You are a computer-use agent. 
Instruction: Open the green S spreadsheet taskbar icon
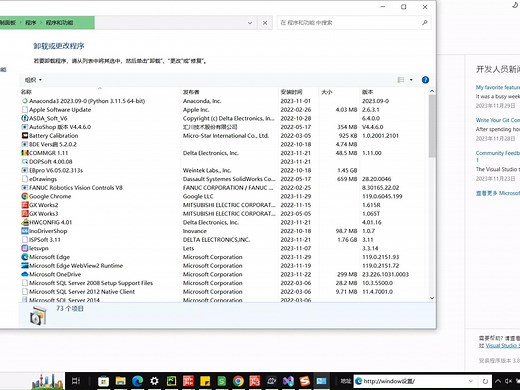221,381
